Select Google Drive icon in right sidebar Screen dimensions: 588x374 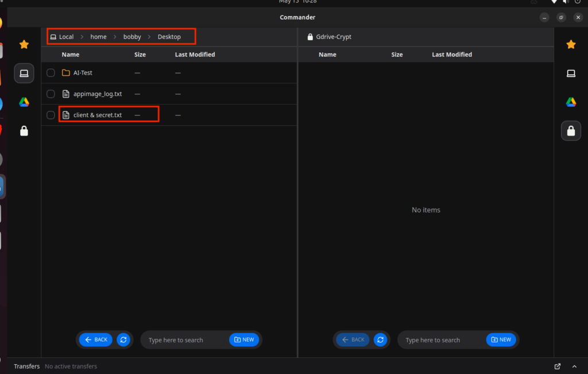click(571, 102)
